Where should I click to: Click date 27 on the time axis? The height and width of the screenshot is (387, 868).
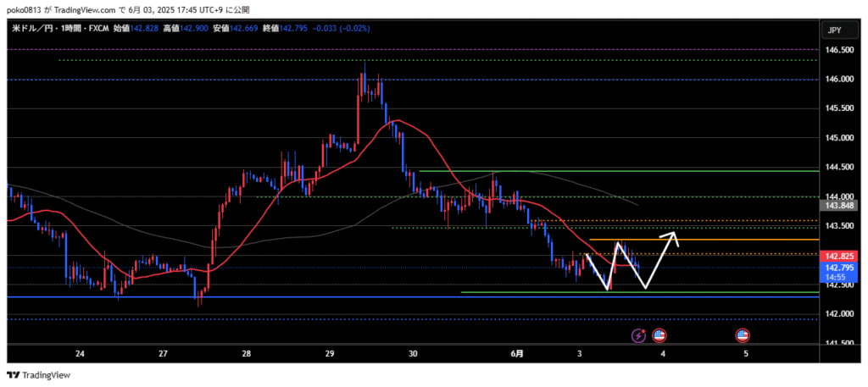[163, 353]
